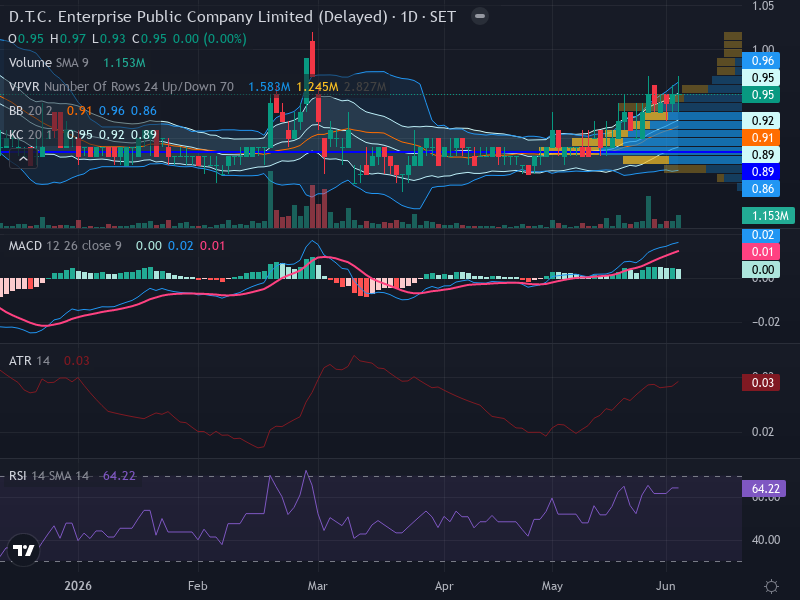Click the 0.86 lower band label
This screenshot has width=800, height=600.
point(761,189)
